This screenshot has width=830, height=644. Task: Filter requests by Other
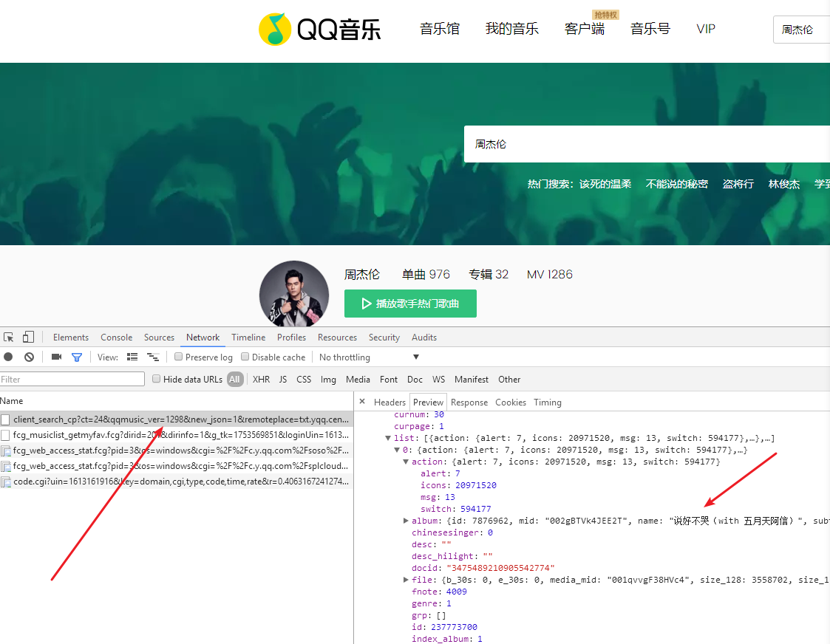point(509,379)
